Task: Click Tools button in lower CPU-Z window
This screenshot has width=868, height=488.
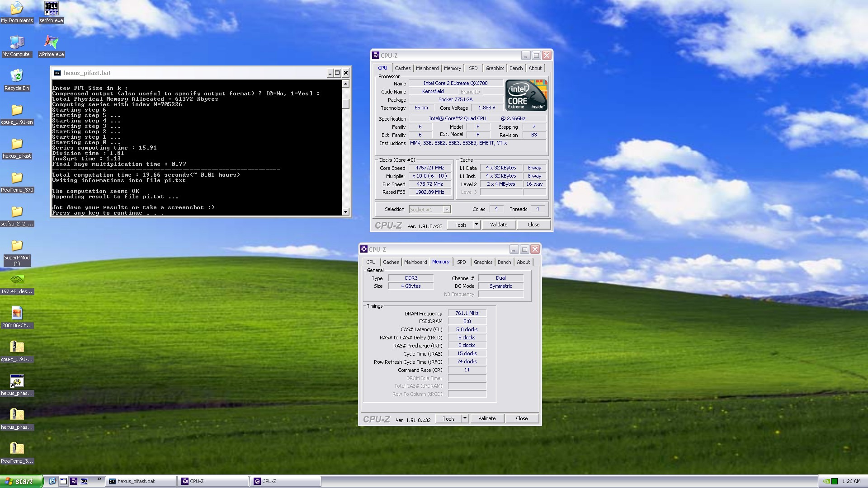Action: point(448,418)
